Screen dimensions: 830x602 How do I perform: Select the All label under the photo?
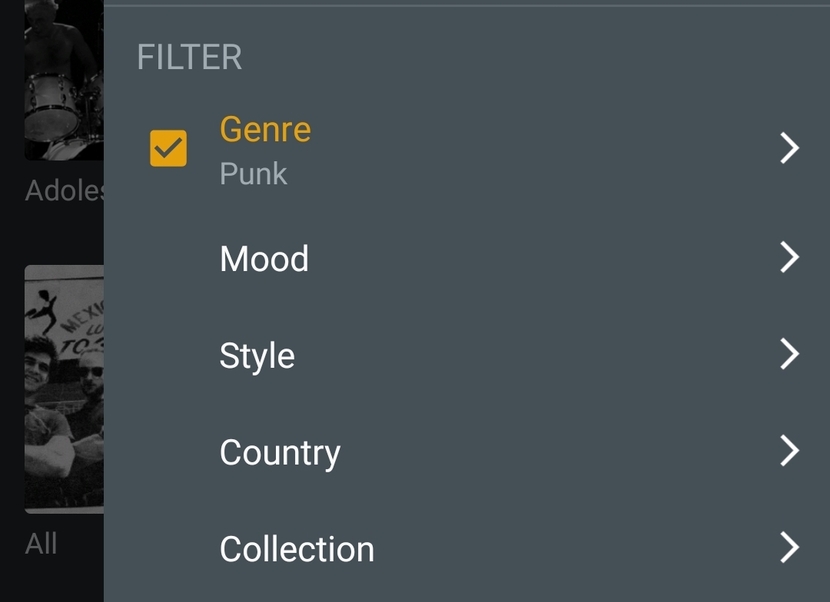click(41, 544)
